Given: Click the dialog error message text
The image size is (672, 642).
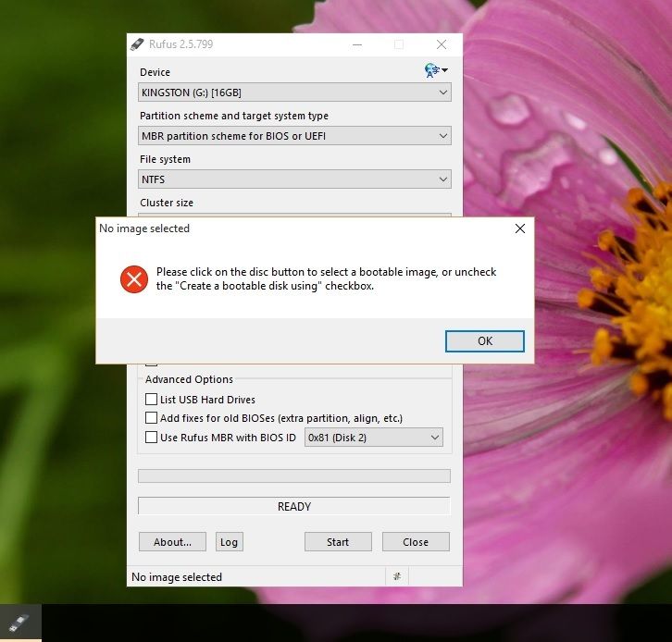Looking at the screenshot, I should [326, 278].
